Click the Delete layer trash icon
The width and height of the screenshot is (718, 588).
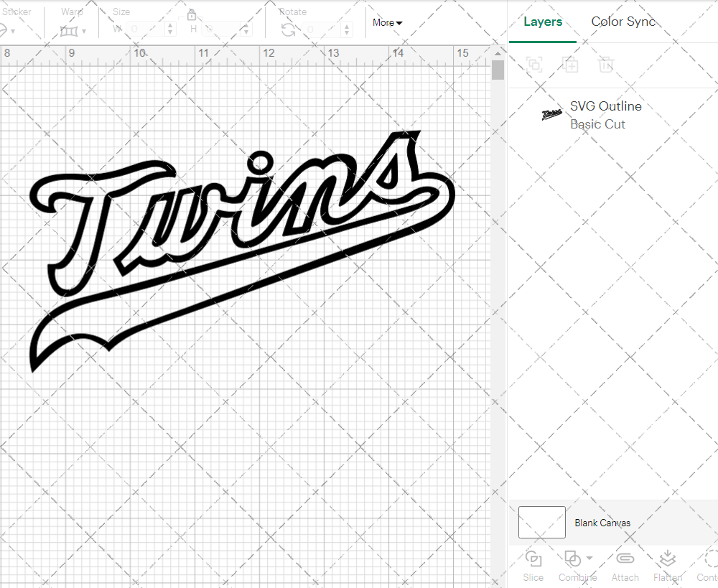(x=605, y=65)
